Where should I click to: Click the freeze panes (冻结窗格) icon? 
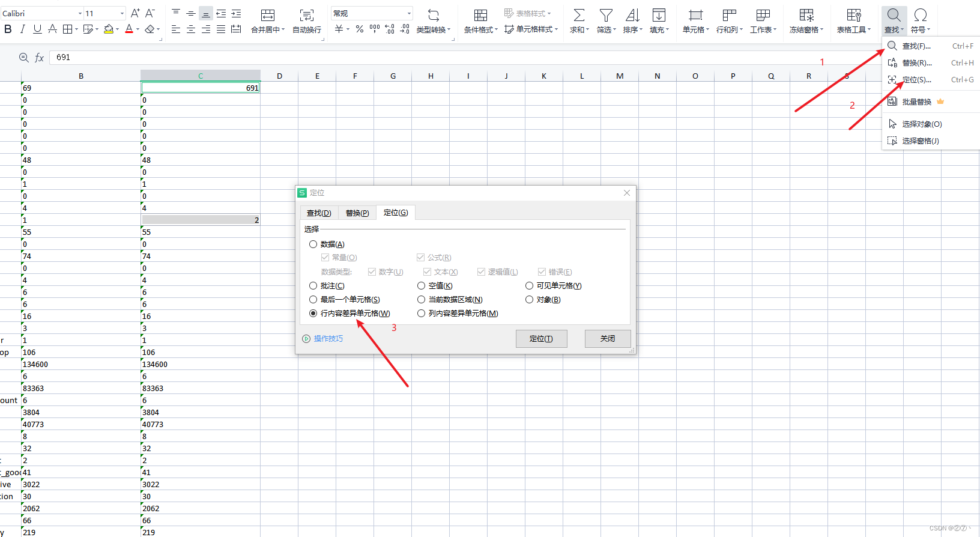(806, 16)
